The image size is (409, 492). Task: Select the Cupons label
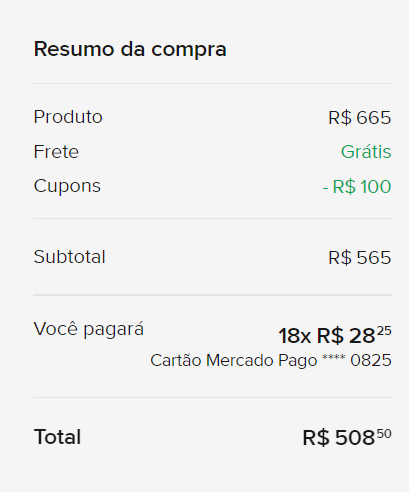[x=67, y=186]
